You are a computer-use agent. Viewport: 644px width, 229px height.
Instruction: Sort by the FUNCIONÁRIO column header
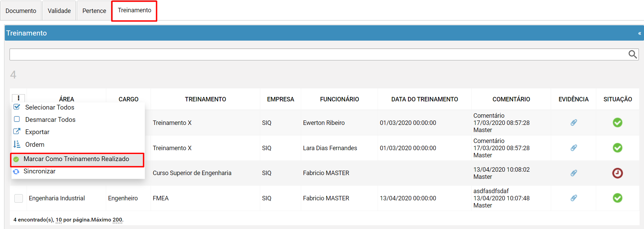[x=339, y=99]
